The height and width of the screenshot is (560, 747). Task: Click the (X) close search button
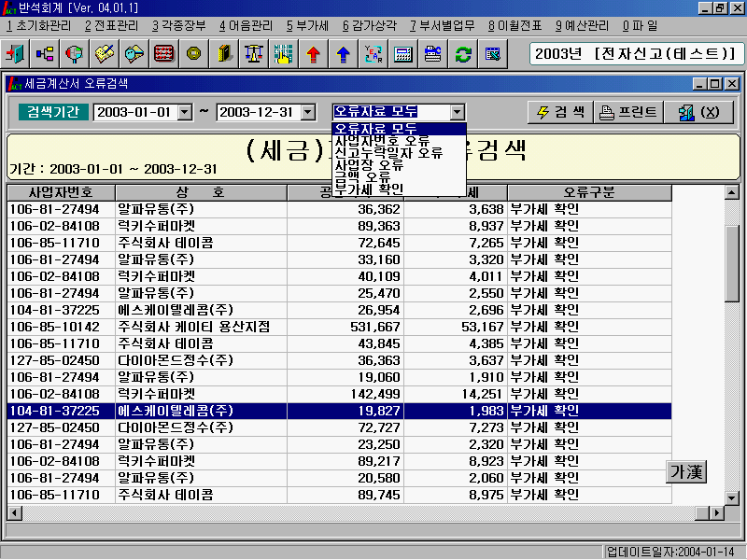tap(698, 112)
